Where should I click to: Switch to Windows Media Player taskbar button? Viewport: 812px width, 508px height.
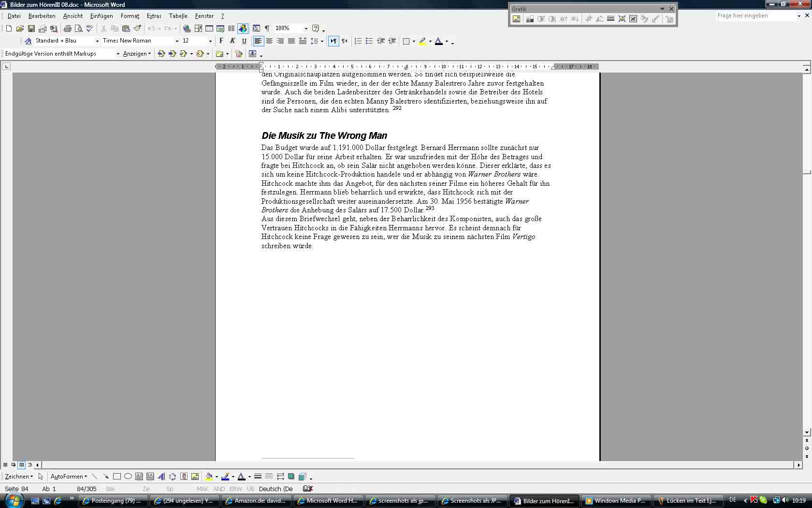point(616,501)
